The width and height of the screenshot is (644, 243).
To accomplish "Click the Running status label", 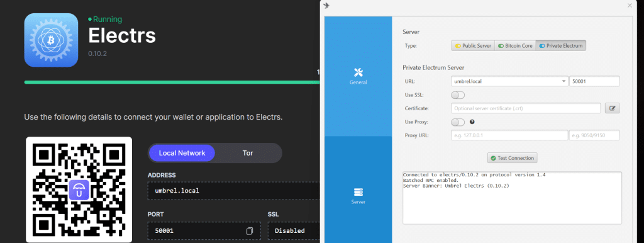I will [x=105, y=19].
